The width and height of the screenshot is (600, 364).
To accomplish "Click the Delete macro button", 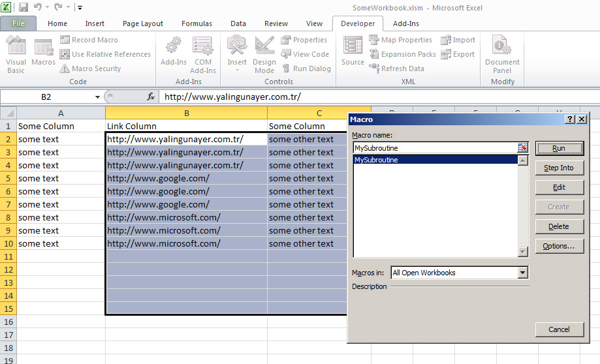I will pos(559,226).
